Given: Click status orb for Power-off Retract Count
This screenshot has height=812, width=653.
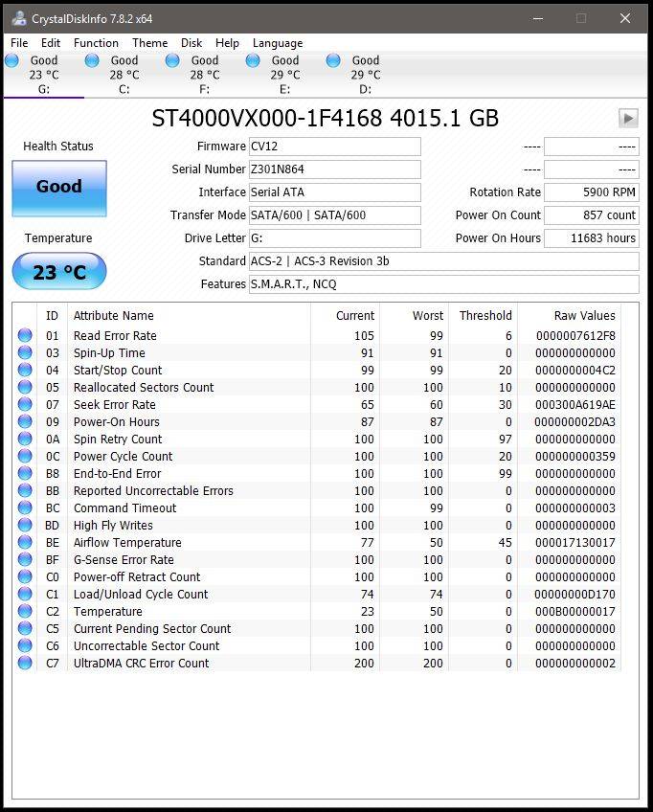Looking at the screenshot, I should [25, 576].
